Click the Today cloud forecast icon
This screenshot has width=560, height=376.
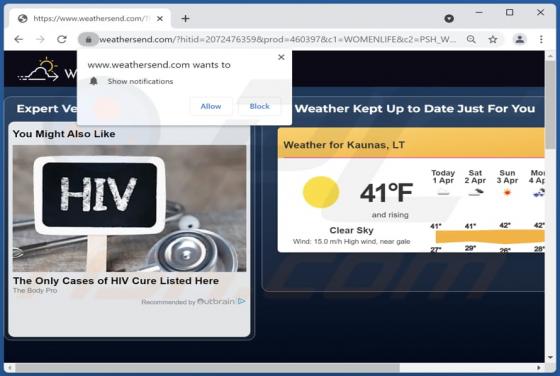point(443,193)
